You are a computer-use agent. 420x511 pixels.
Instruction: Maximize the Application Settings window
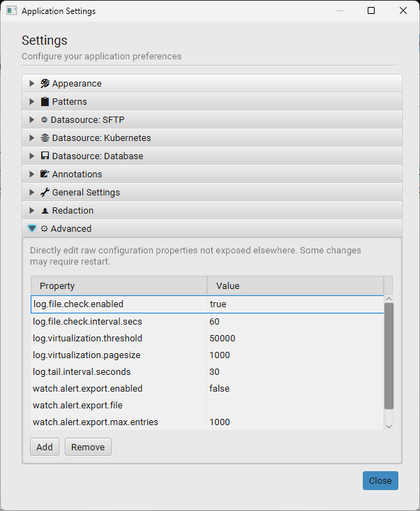point(371,10)
